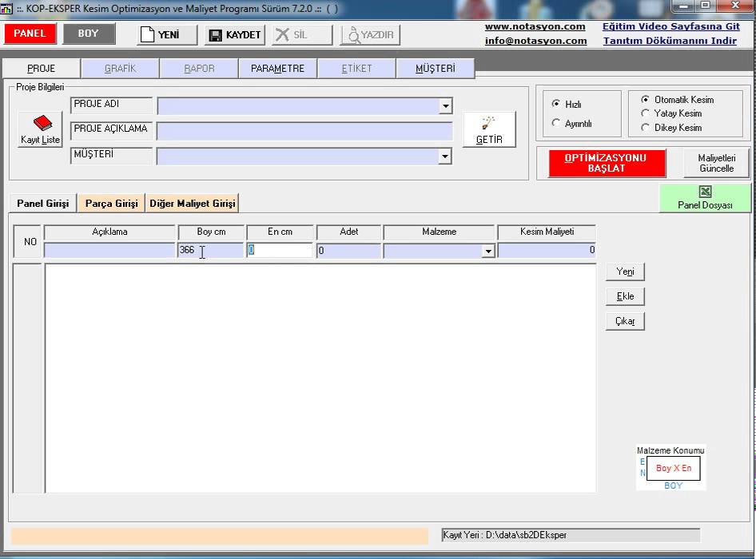Open Eğitim Video Sayfasına Git link

coord(670,26)
